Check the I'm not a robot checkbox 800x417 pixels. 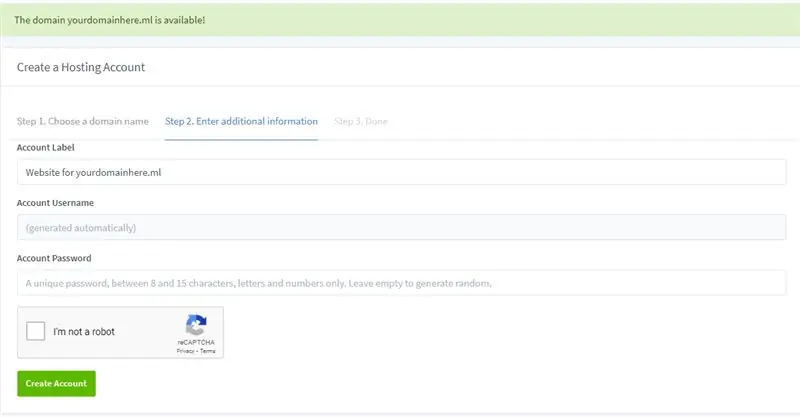[x=36, y=331]
